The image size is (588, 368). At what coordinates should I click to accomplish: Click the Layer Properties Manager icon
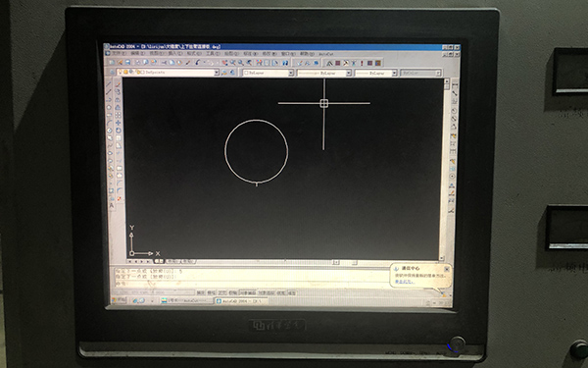point(112,72)
